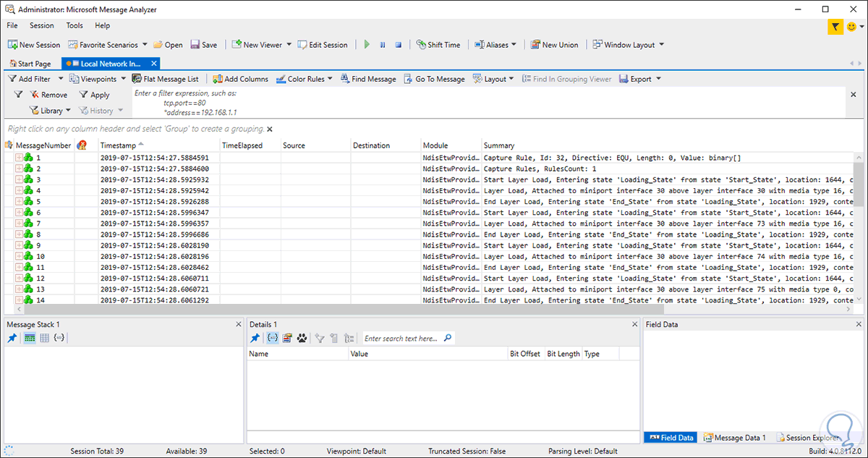
Task: Click the green Start session play icon
Action: 367,45
